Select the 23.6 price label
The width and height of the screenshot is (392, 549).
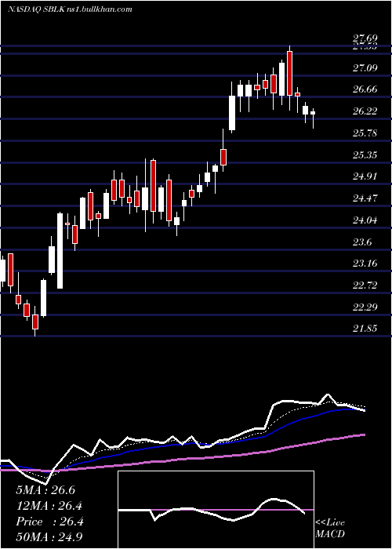point(362,242)
